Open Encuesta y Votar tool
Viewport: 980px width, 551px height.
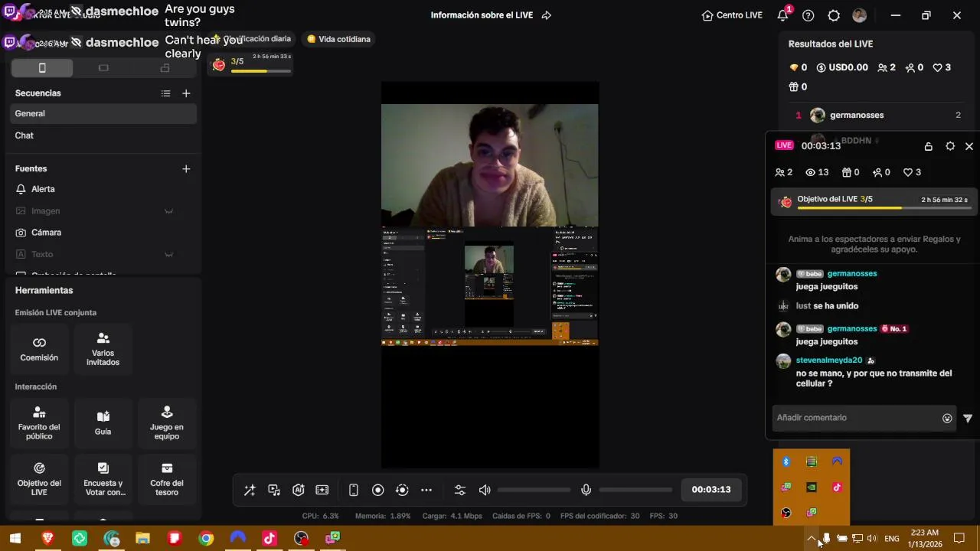point(103,479)
